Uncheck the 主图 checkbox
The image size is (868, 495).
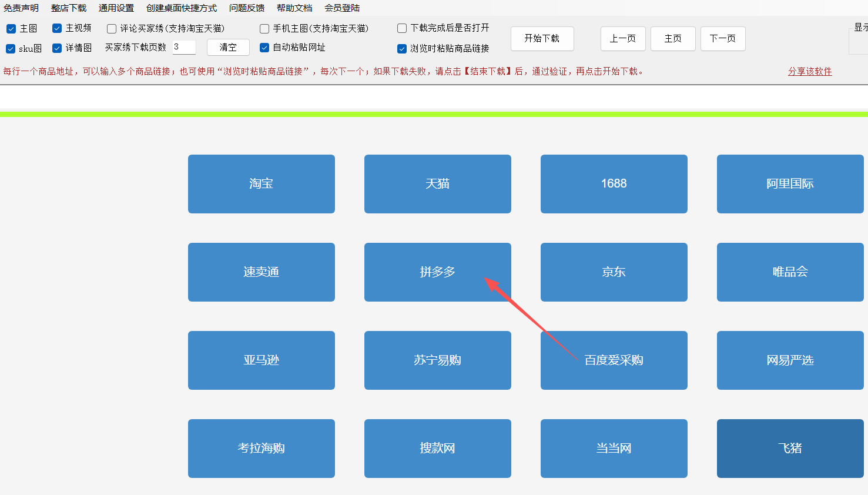[11, 29]
